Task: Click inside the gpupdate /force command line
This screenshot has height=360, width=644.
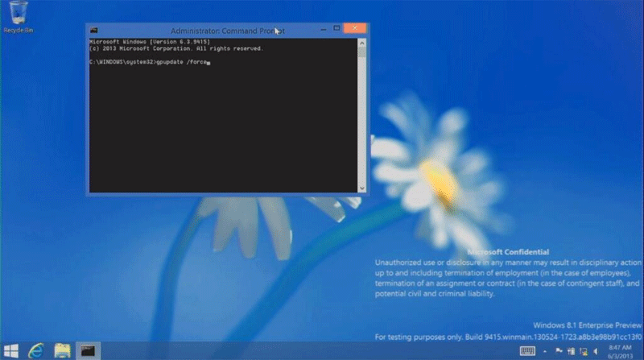Action: tap(181, 61)
